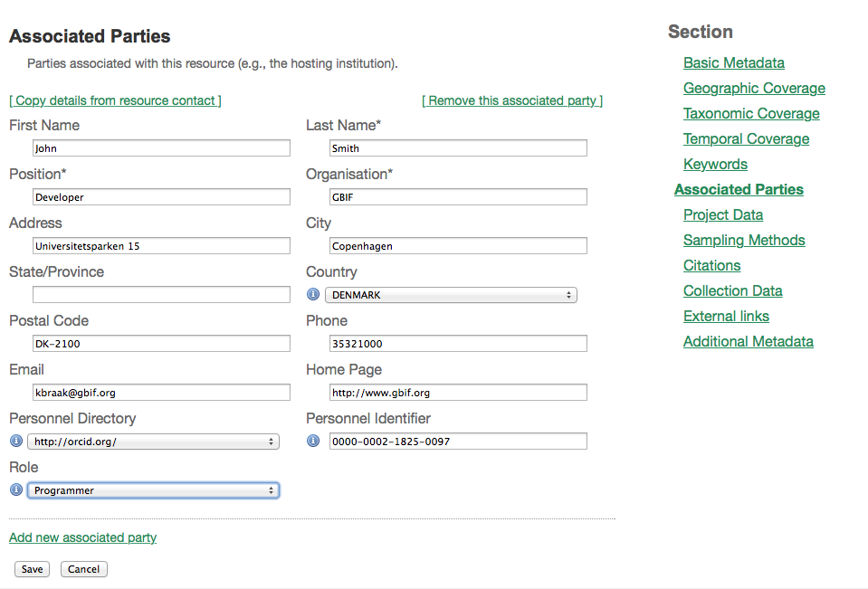The height and width of the screenshot is (589, 868).
Task: Remove this associated party
Action: point(512,100)
